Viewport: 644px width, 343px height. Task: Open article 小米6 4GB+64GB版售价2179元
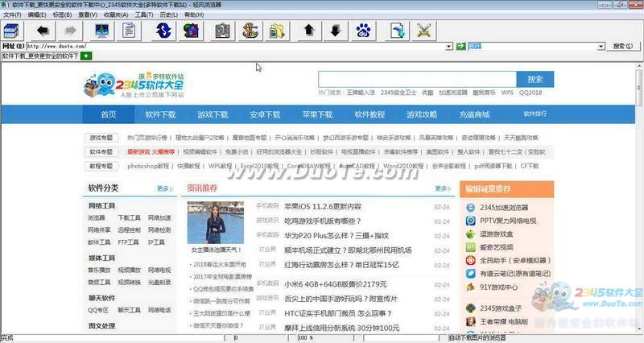(x=336, y=284)
